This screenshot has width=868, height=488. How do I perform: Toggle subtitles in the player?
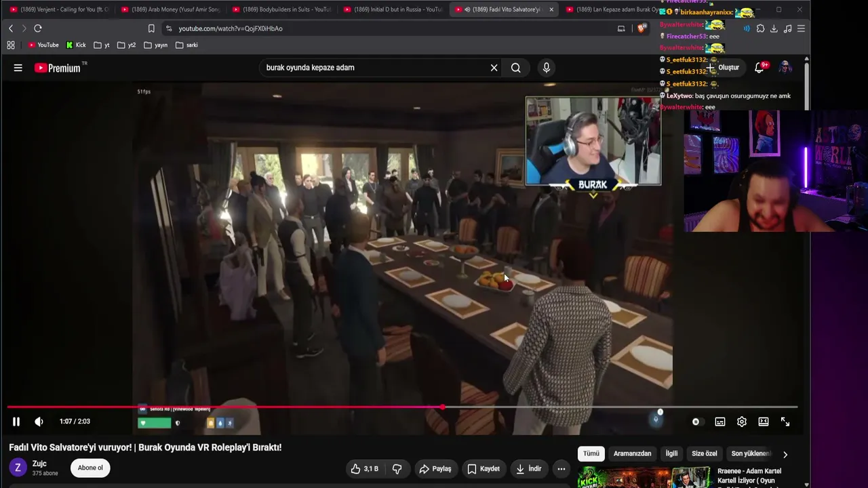point(720,422)
